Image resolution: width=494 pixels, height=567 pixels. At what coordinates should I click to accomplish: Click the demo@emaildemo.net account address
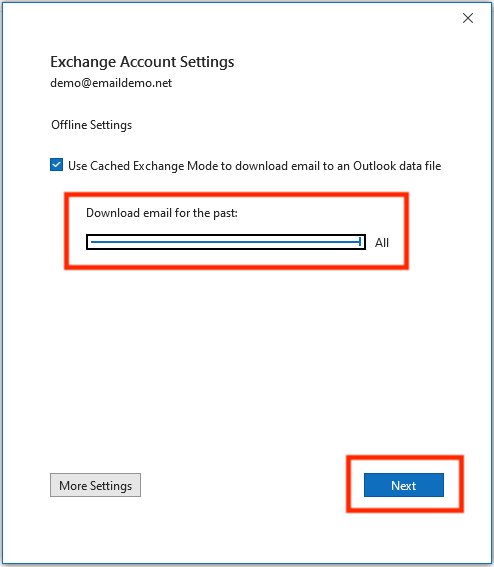(111, 83)
